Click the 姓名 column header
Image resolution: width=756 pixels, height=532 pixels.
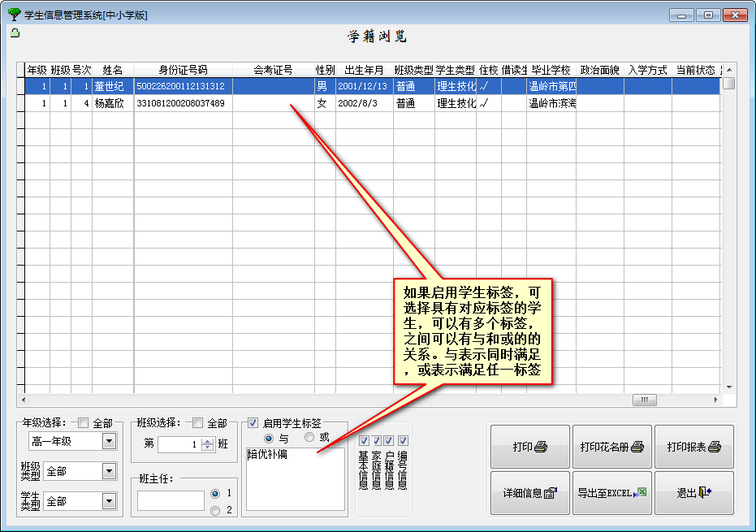(x=113, y=71)
